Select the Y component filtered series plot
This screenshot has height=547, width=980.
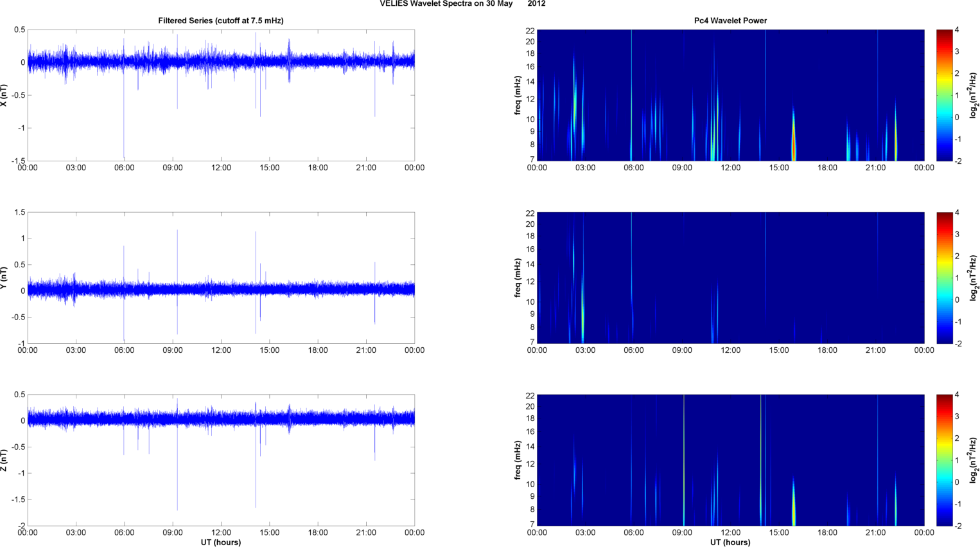[221, 278]
